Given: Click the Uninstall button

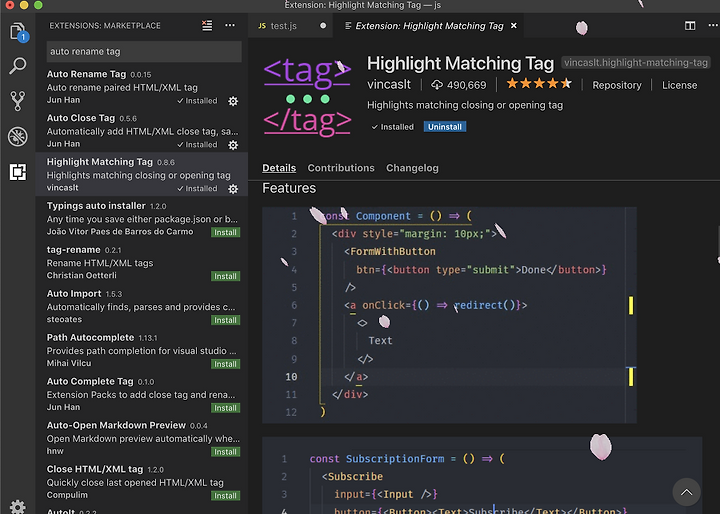Looking at the screenshot, I should pos(444,127).
